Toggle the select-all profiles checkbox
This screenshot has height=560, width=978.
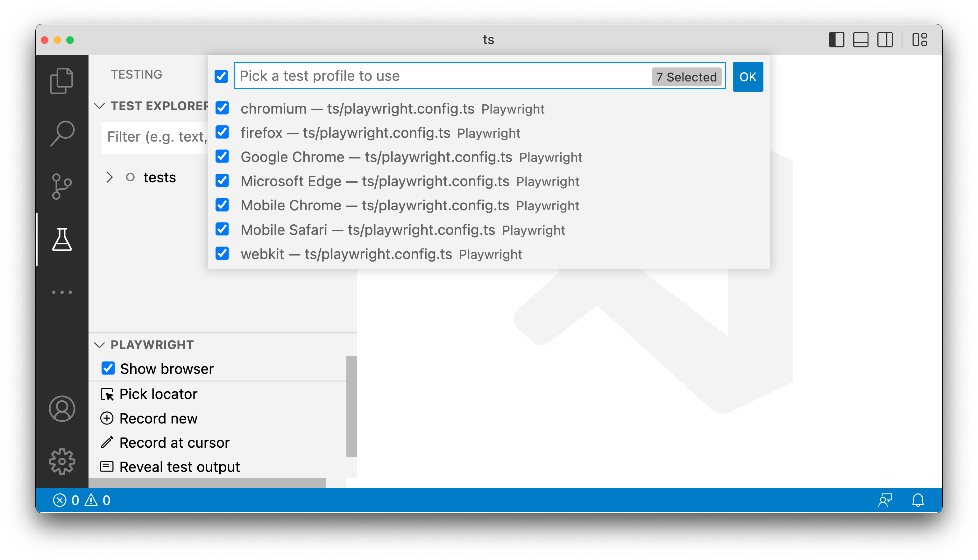(x=221, y=76)
